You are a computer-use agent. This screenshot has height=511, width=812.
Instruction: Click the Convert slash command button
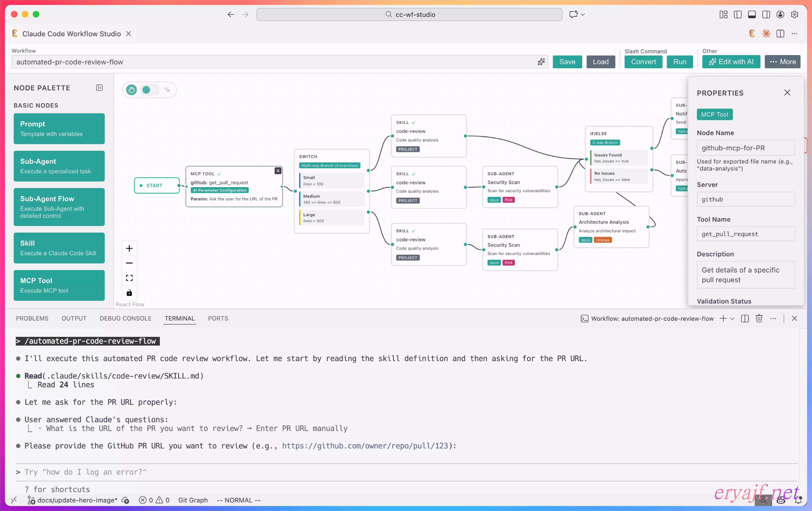tap(643, 62)
